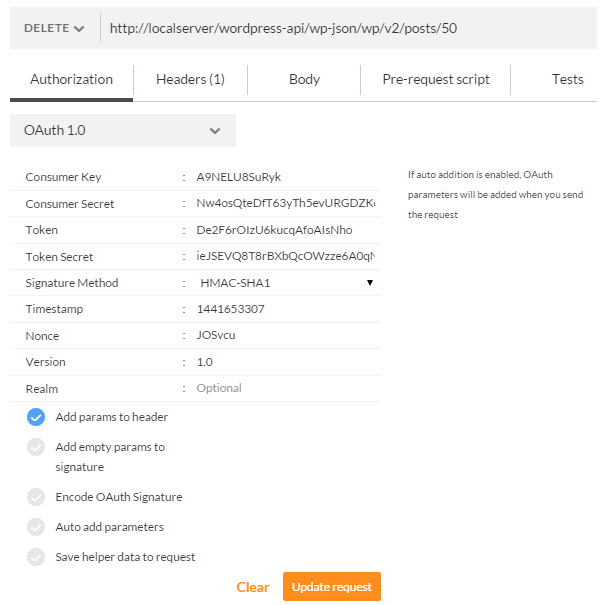This screenshot has height=605, width=600.
Task: Click the request URL field
Action: [x=348, y=28]
